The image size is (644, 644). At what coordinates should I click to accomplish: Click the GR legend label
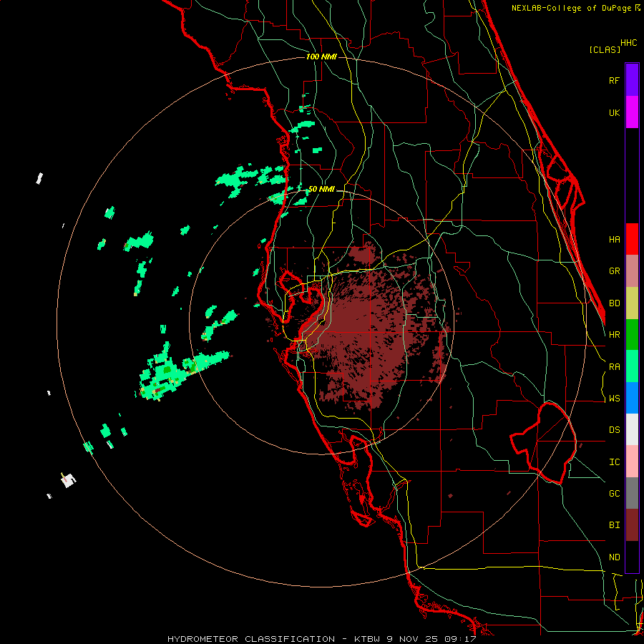click(x=614, y=271)
